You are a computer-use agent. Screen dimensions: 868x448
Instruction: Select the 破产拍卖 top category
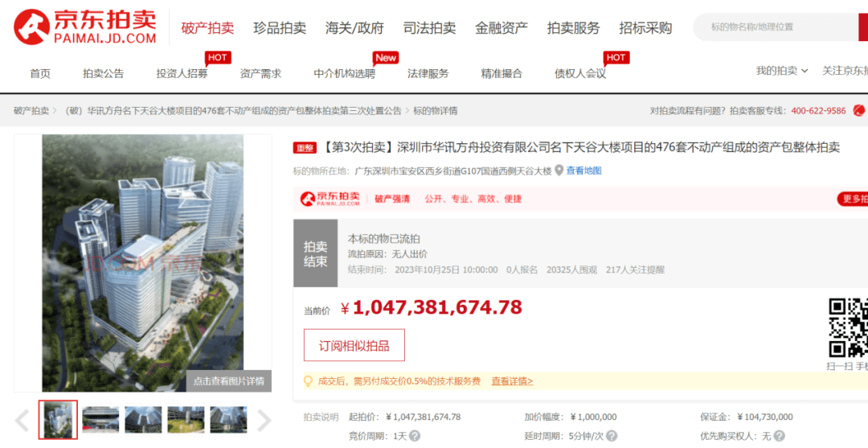pyautogui.click(x=207, y=27)
